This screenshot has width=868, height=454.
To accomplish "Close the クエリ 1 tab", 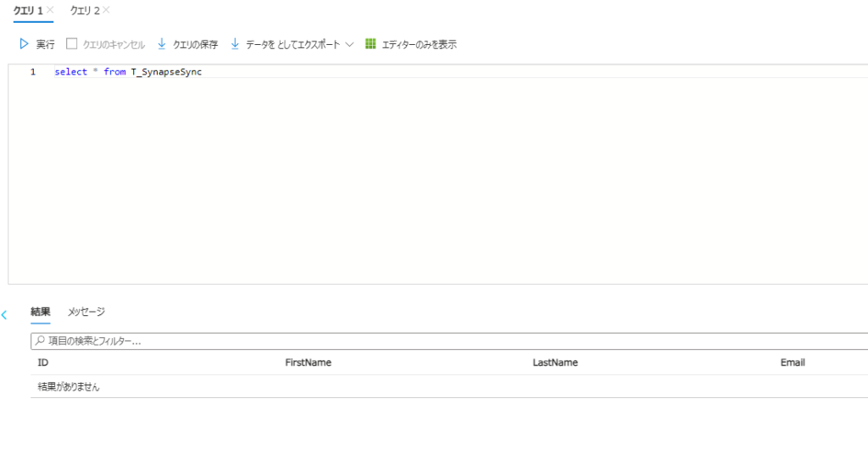I will tap(51, 10).
